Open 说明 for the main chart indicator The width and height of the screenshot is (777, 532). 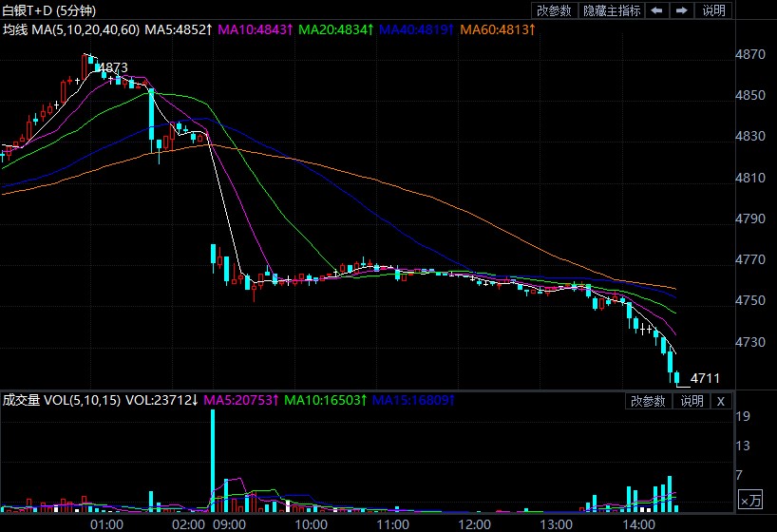tap(713, 10)
